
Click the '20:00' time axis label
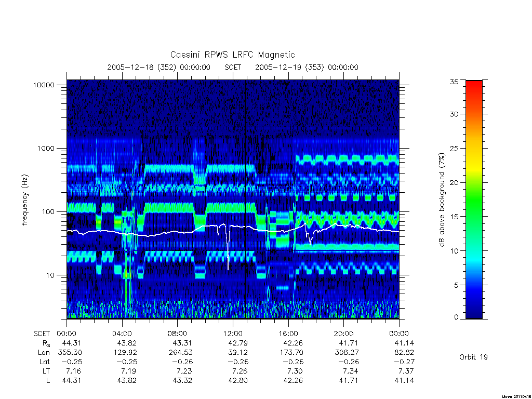pos(344,334)
